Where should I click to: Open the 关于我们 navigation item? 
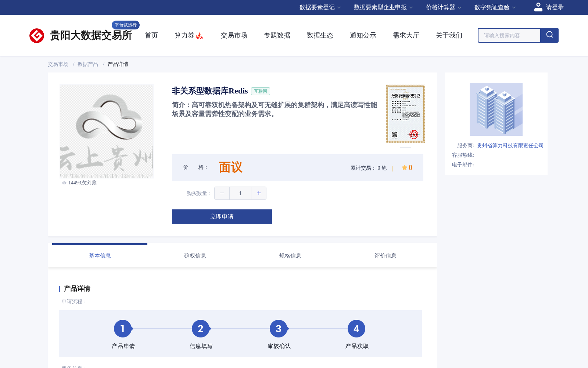click(x=449, y=35)
